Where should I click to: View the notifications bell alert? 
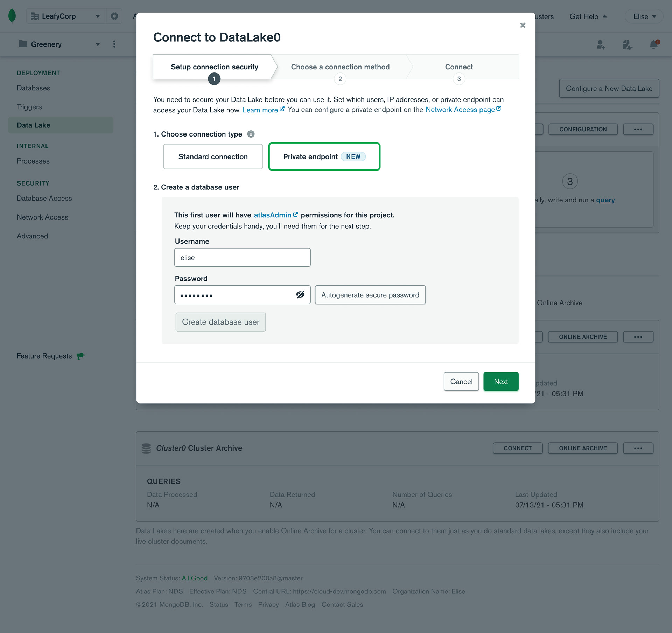[x=653, y=44]
